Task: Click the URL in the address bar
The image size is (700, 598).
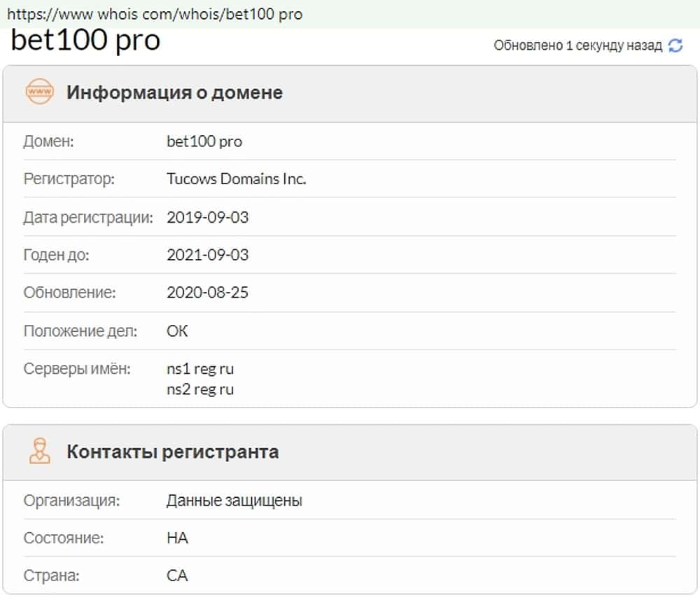Action: pos(155,14)
